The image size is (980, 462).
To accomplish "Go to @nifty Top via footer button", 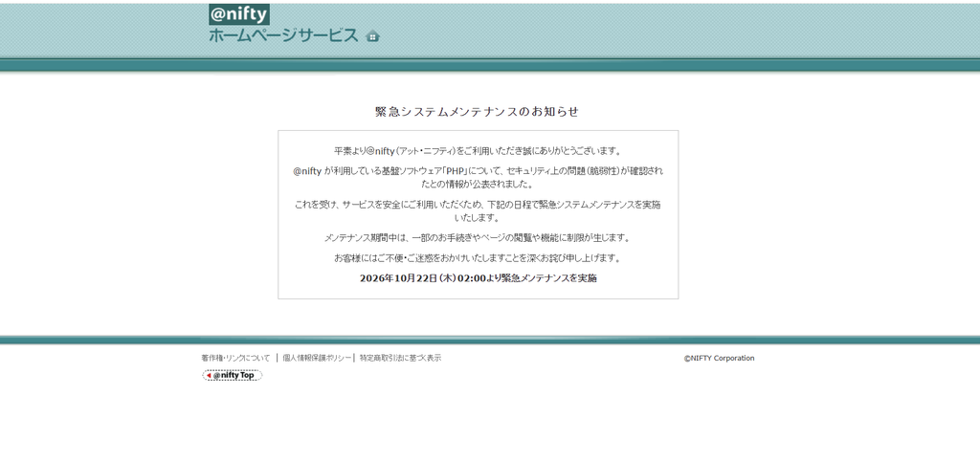I will (x=232, y=375).
